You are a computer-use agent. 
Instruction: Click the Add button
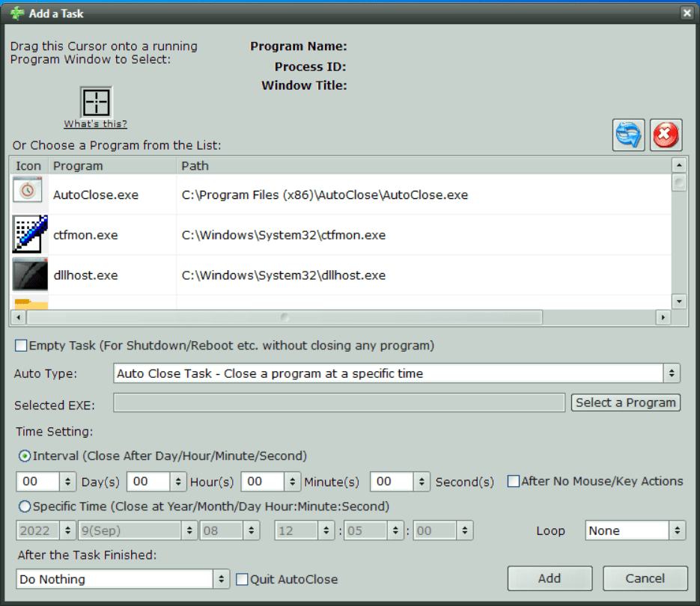(550, 578)
